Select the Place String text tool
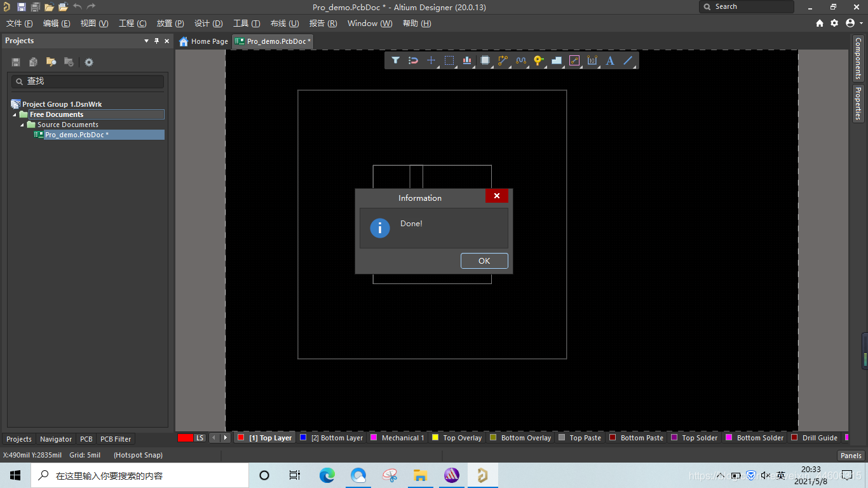The image size is (868, 488). pos(610,60)
